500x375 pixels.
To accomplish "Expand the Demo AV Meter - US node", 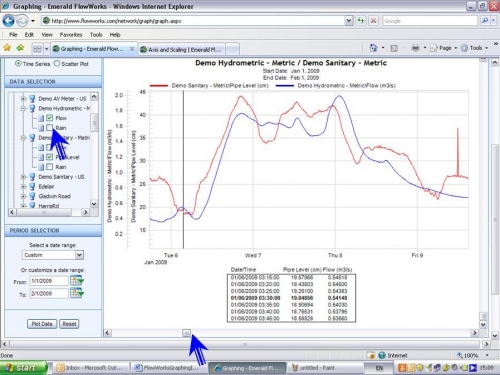I will [23, 98].
